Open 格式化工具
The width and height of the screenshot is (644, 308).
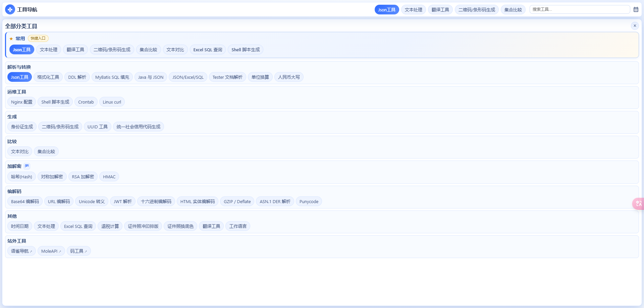click(48, 77)
